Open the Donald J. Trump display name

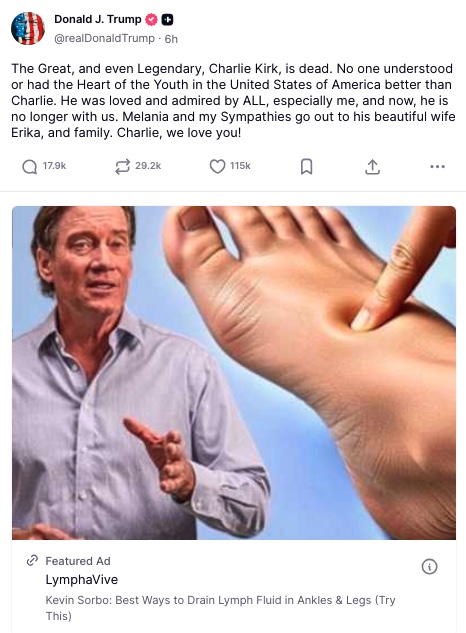click(98, 19)
